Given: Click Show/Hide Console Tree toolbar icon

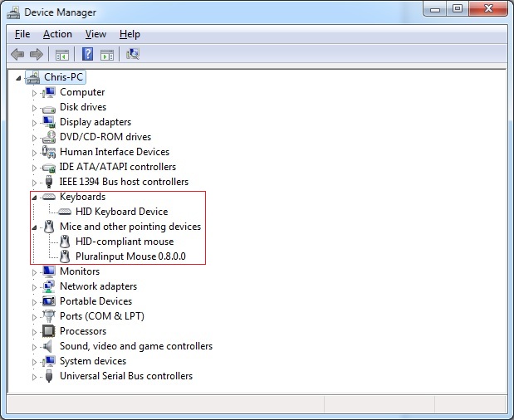Looking at the screenshot, I should pos(62,55).
